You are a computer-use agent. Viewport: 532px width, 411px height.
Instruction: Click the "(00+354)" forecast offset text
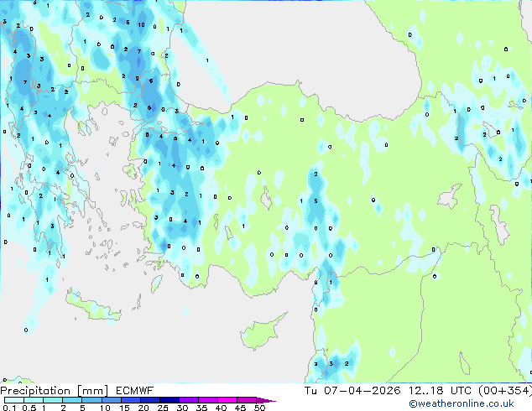[505, 391]
